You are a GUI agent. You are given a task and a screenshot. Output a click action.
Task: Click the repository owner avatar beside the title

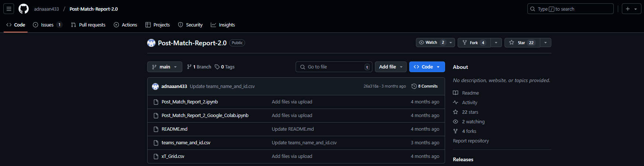coord(151,43)
